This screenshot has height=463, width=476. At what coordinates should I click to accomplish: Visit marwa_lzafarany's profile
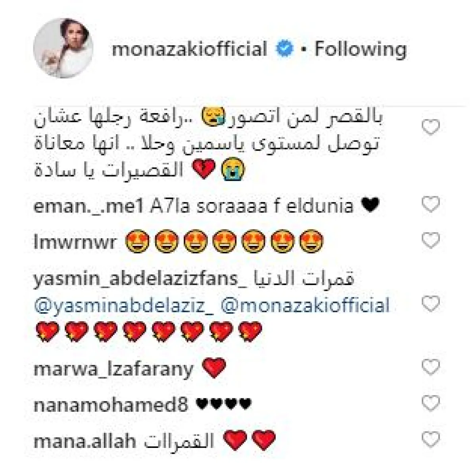(113, 369)
